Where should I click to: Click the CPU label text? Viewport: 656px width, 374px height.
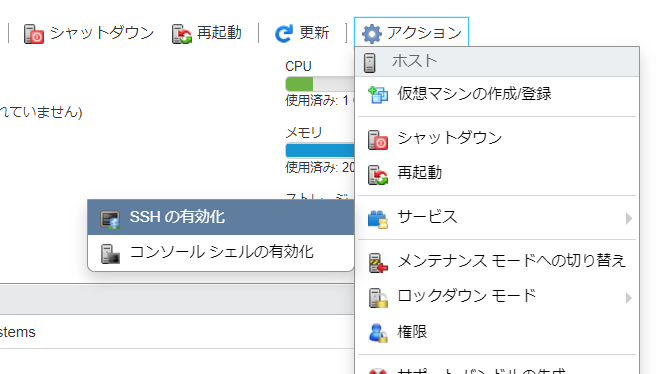pyautogui.click(x=298, y=66)
